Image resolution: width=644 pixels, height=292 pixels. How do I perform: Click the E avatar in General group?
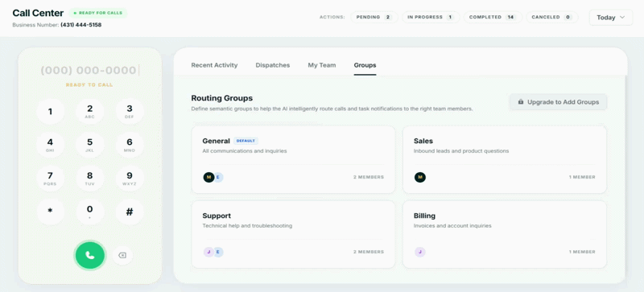coord(218,177)
